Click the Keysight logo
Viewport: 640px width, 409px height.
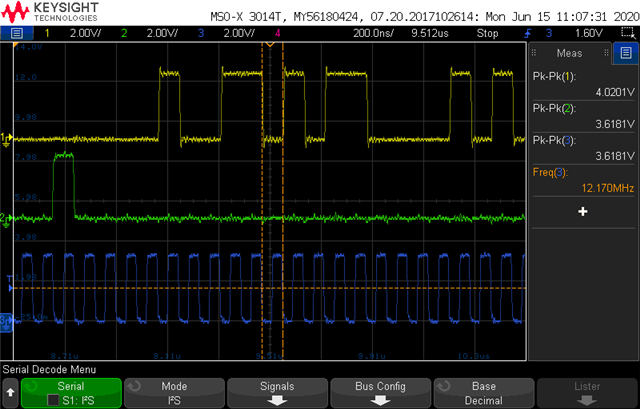(x=50, y=12)
